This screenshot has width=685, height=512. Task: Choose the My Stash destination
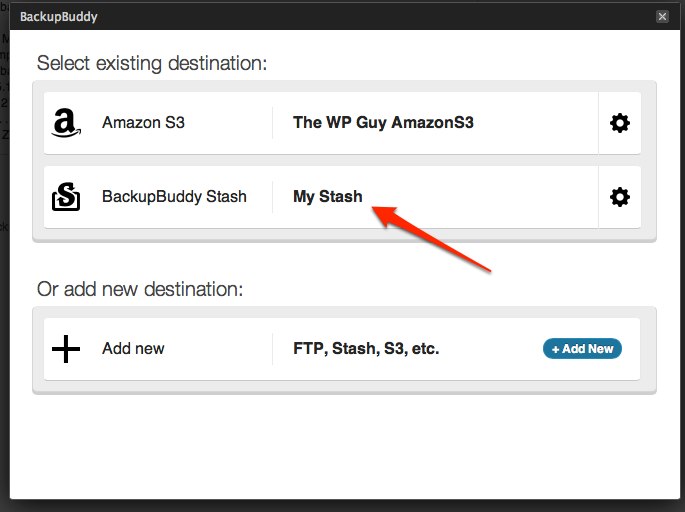(x=328, y=197)
